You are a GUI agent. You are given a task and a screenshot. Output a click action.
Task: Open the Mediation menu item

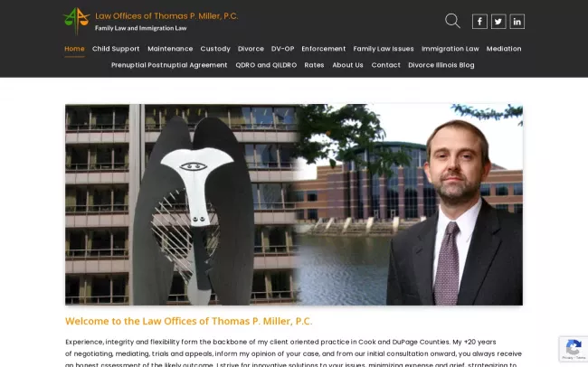[504, 49]
